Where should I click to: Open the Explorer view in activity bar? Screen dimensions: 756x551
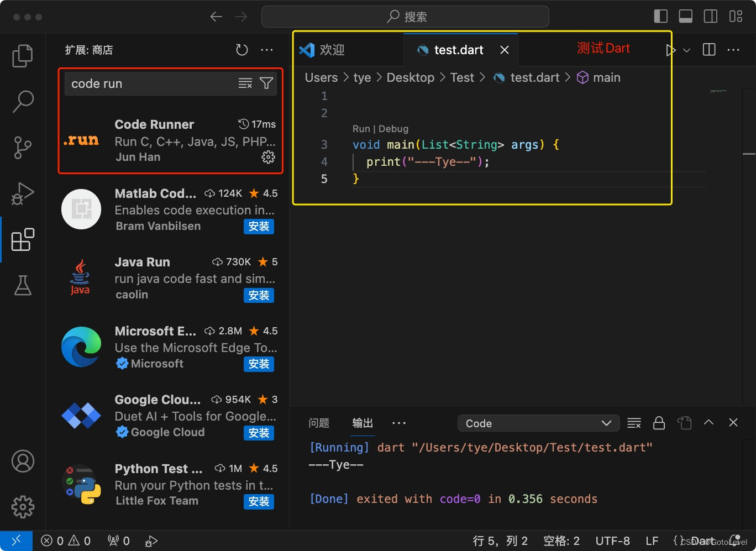[23, 56]
